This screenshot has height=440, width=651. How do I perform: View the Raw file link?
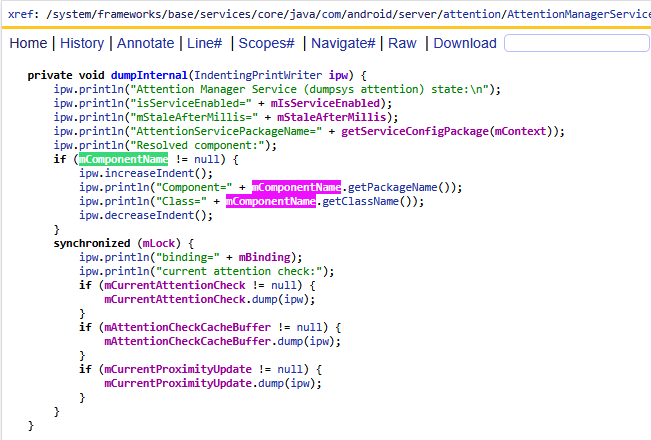click(402, 43)
